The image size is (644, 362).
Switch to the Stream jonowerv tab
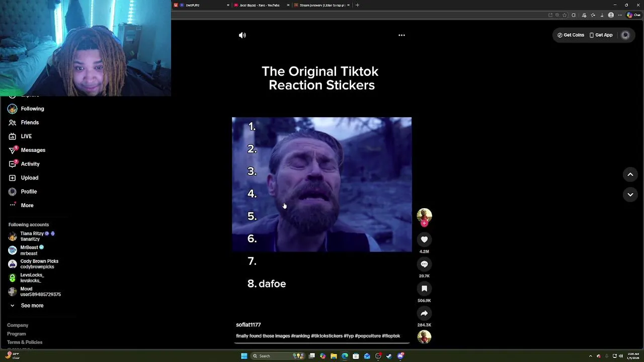[x=321, y=5]
